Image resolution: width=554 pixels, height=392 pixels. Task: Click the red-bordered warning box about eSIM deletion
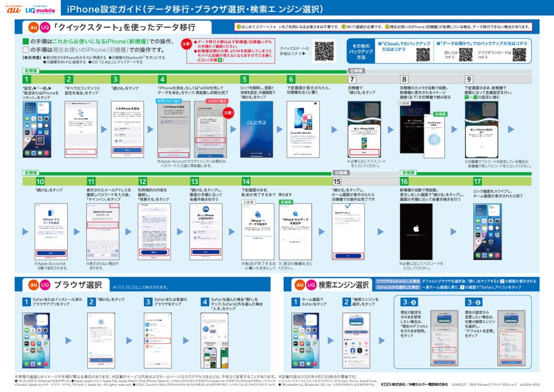[x=231, y=51]
